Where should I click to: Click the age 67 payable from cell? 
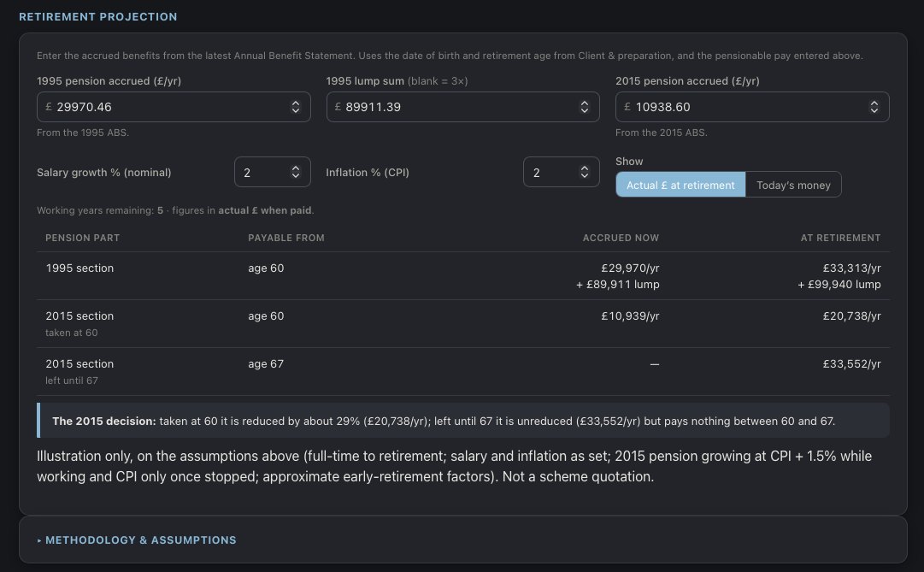pyautogui.click(x=266, y=364)
